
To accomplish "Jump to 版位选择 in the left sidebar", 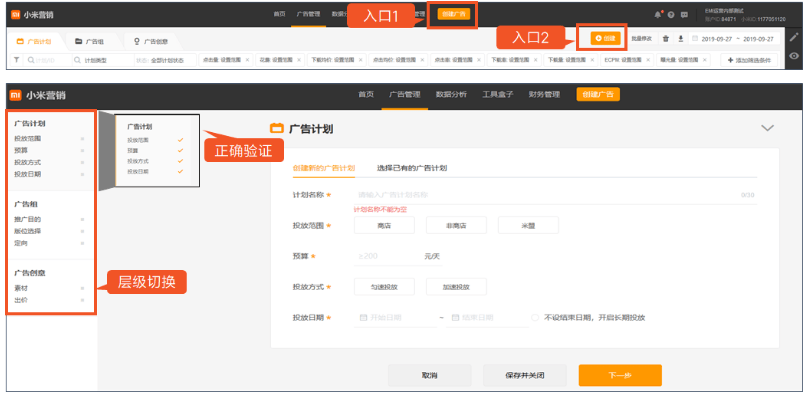I will click(x=27, y=231).
